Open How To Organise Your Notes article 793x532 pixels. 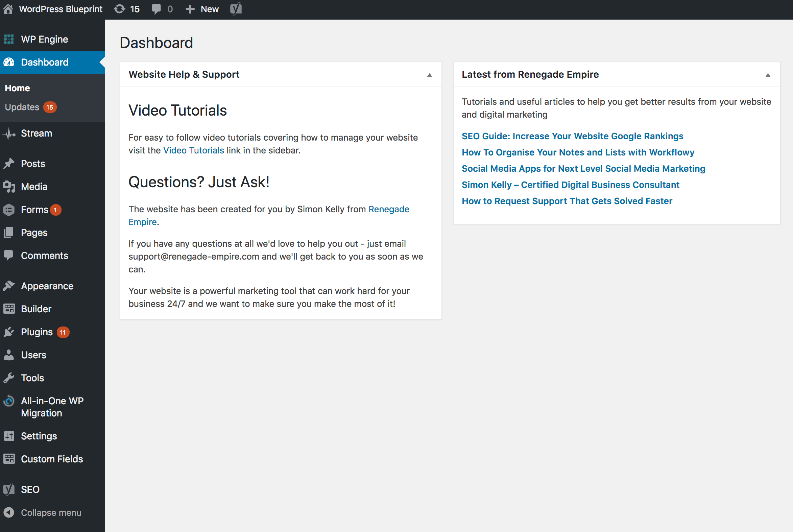[x=578, y=152]
